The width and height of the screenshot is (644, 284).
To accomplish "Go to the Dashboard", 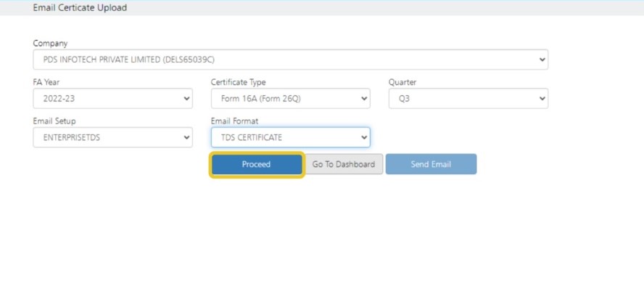I will click(343, 164).
